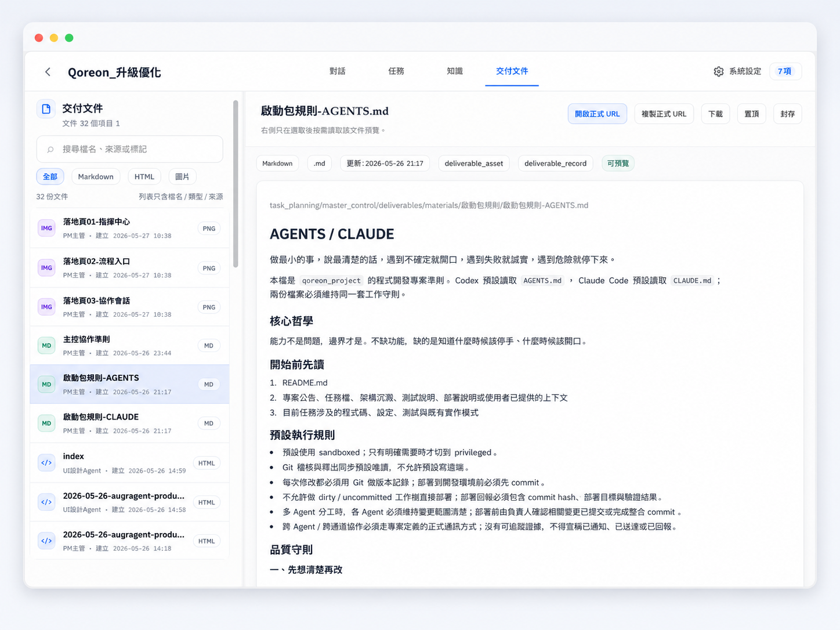Click the 開始前先讀 section heading
Image resolution: width=840 pixels, height=630 pixels.
coord(297,365)
